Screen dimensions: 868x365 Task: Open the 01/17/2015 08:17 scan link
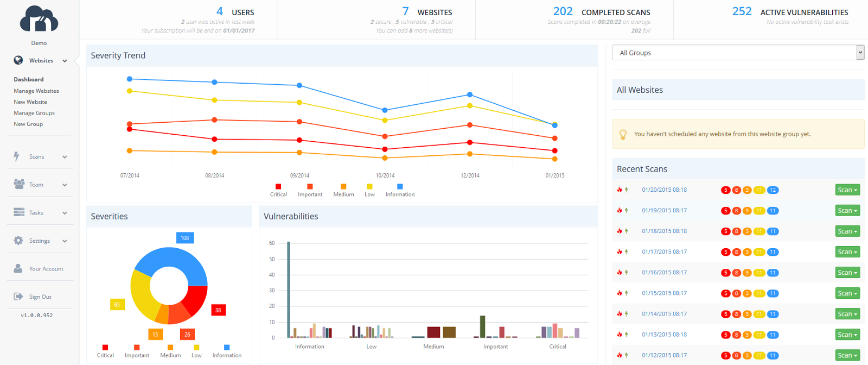pos(664,251)
